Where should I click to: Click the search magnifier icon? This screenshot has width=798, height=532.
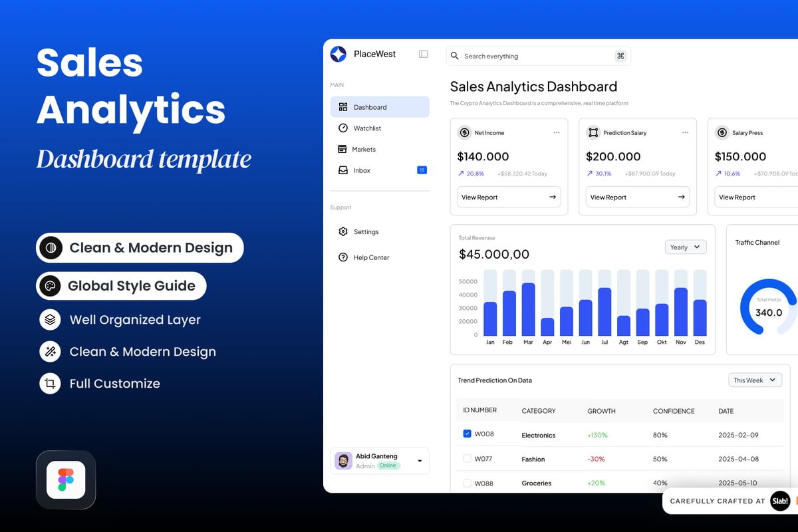coord(455,57)
